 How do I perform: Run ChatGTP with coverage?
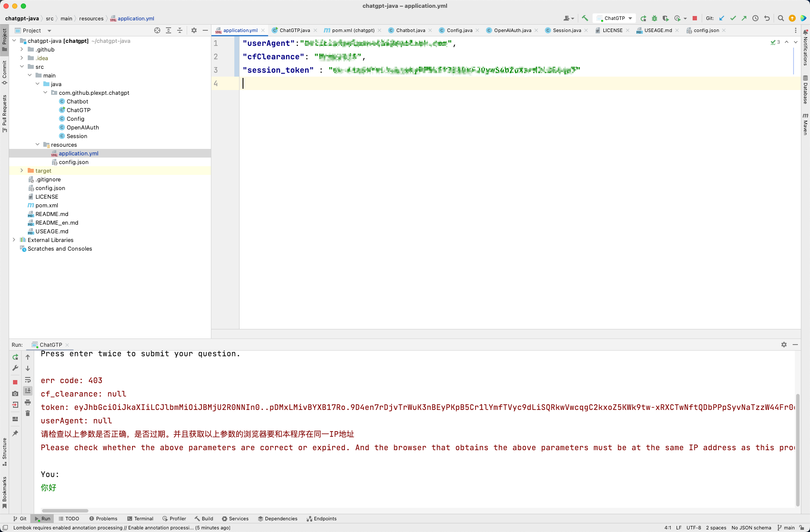pyautogui.click(x=666, y=18)
